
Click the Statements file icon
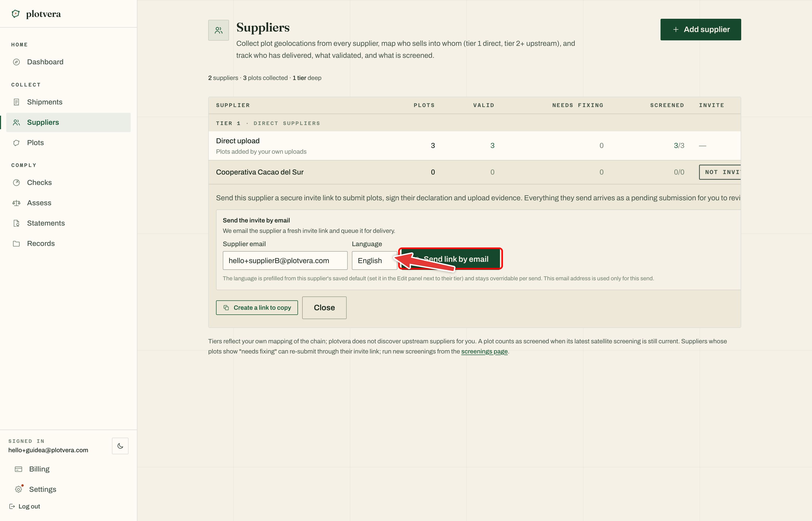point(16,223)
